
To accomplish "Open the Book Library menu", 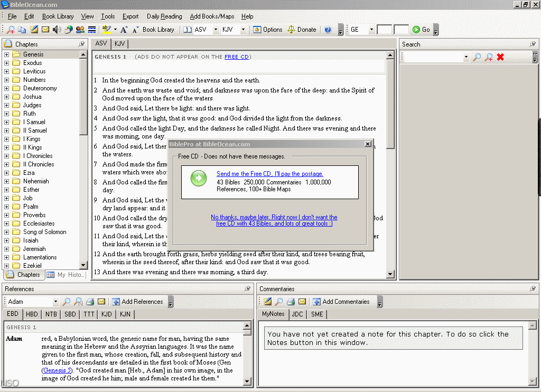I will pyautogui.click(x=58, y=16).
